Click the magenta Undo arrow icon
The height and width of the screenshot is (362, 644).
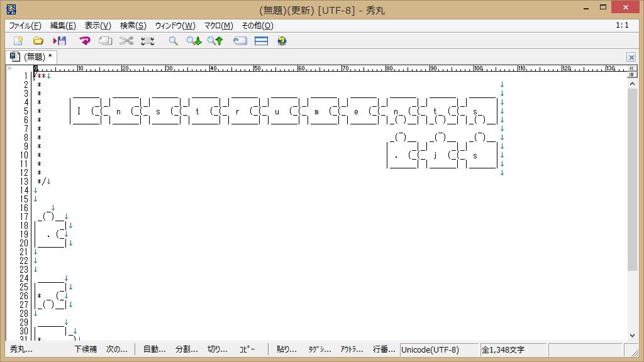click(x=85, y=41)
